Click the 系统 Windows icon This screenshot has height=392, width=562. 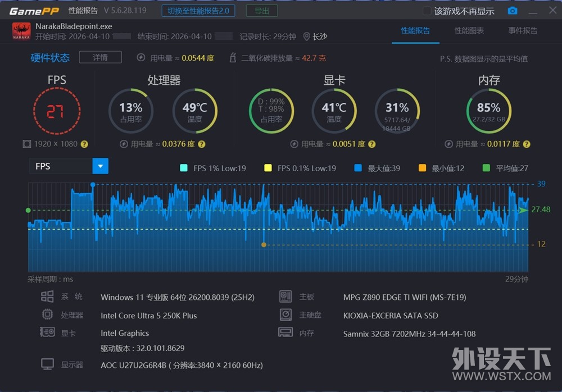47,297
